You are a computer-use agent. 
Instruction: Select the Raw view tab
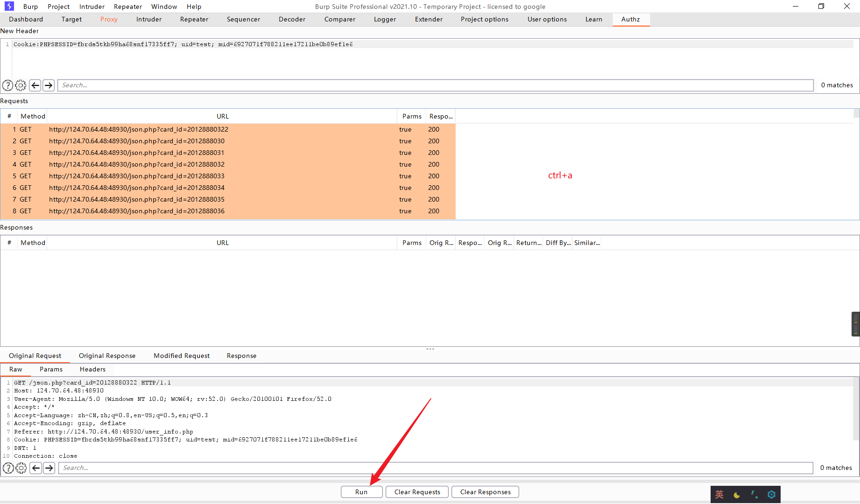[x=16, y=369]
